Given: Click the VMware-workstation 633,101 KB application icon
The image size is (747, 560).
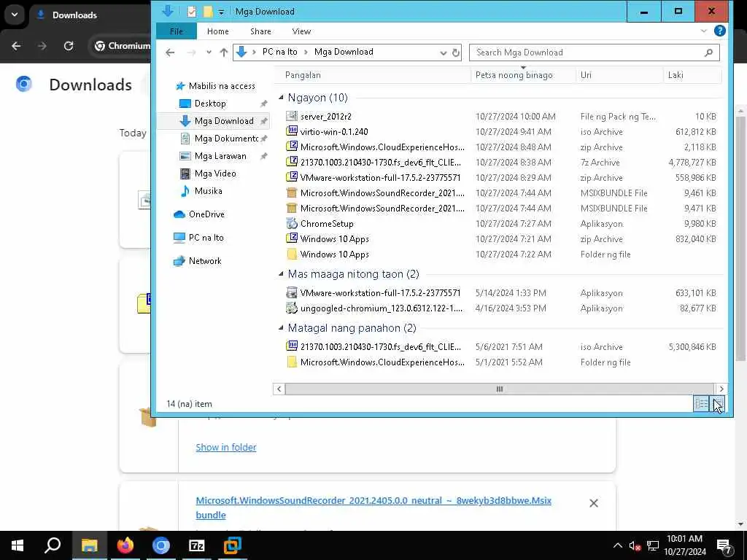Looking at the screenshot, I should (292, 293).
